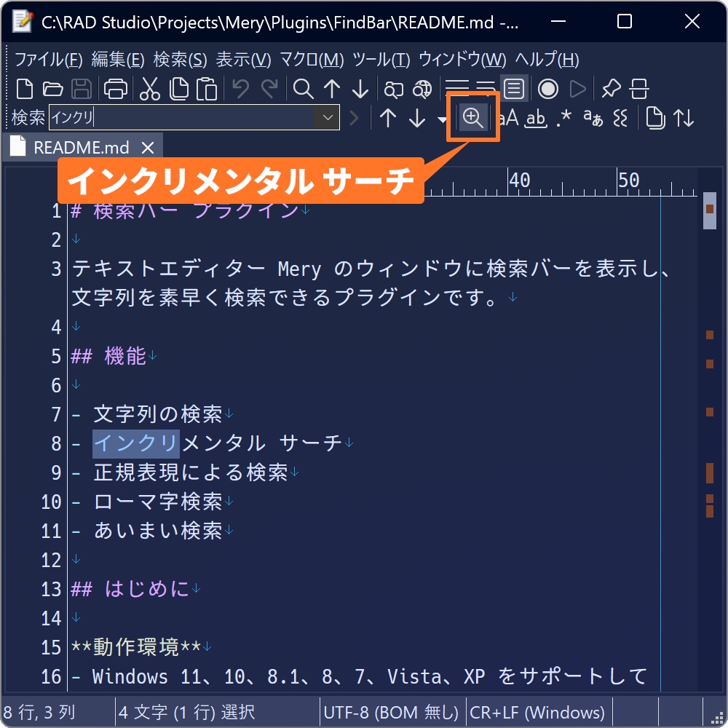Open the search history dropdown arrow
Screen dimensions: 728x728
tap(328, 117)
